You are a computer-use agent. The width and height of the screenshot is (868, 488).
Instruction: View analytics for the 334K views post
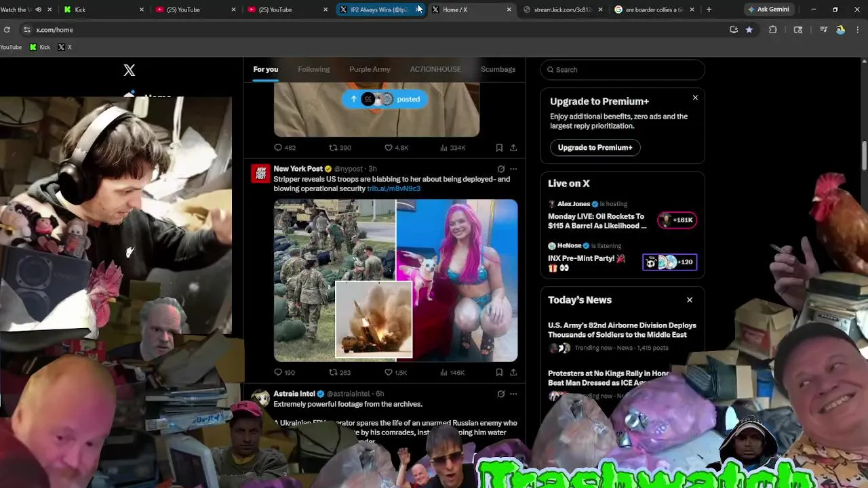click(x=452, y=148)
